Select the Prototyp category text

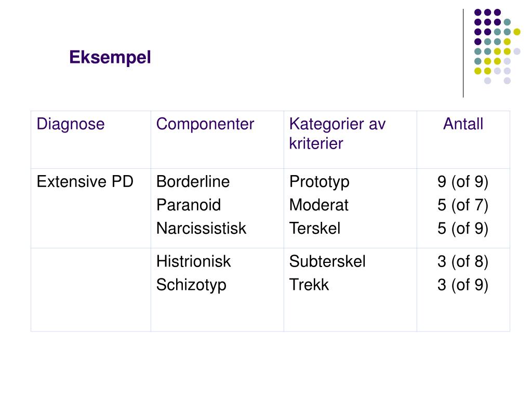pos(320,182)
